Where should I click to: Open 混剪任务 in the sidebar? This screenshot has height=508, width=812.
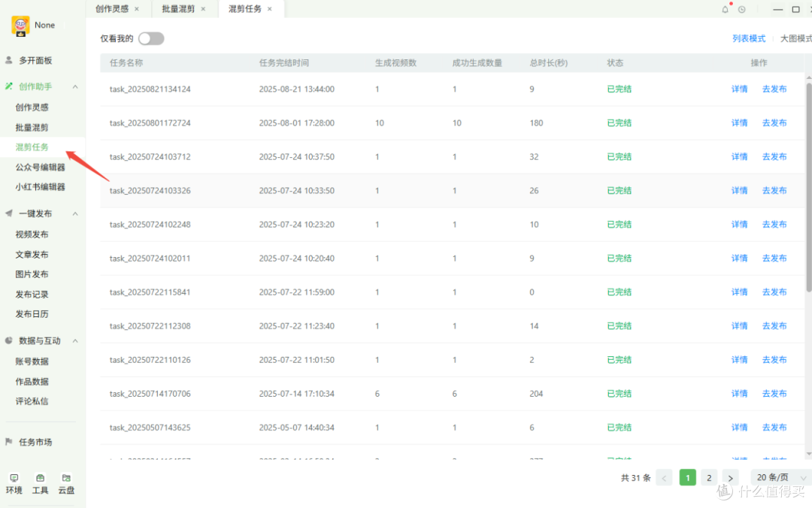tap(32, 147)
